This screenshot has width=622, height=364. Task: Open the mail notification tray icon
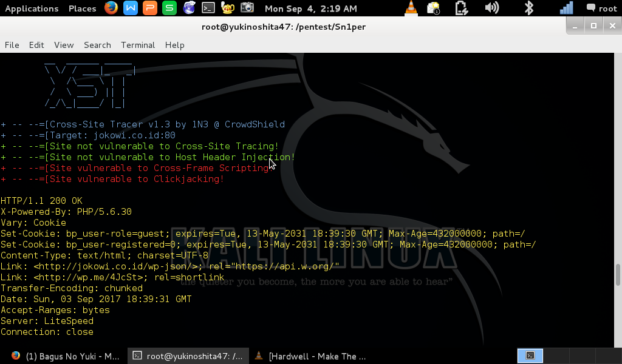tap(434, 8)
